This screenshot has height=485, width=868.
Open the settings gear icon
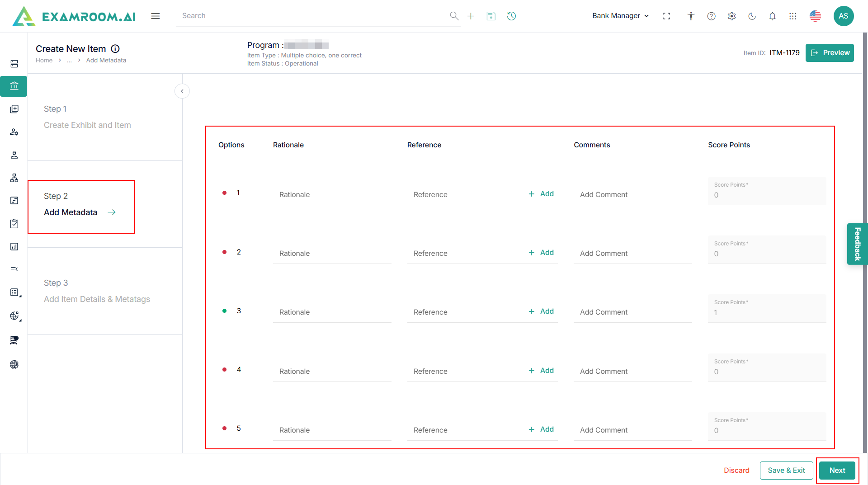(731, 16)
